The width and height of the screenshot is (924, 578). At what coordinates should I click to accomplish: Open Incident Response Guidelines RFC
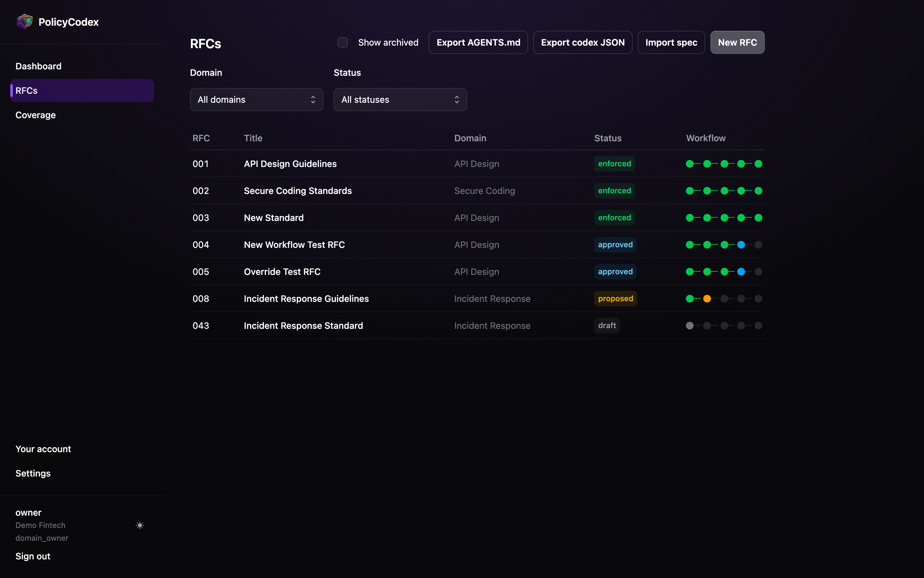tap(306, 299)
